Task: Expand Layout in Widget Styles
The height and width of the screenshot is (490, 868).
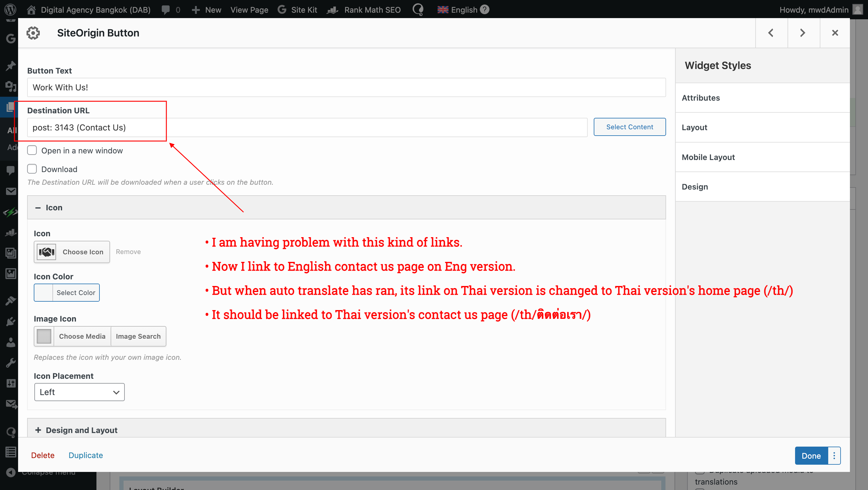Action: 762,127
